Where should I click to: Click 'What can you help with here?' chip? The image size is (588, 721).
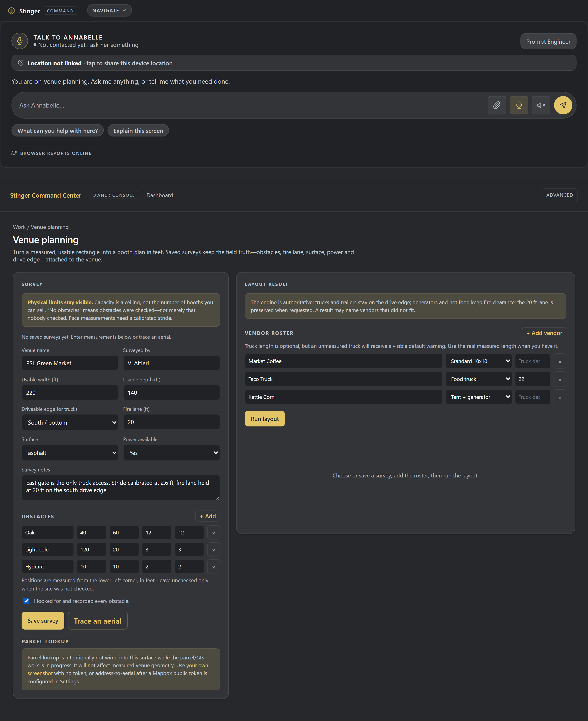(x=58, y=131)
